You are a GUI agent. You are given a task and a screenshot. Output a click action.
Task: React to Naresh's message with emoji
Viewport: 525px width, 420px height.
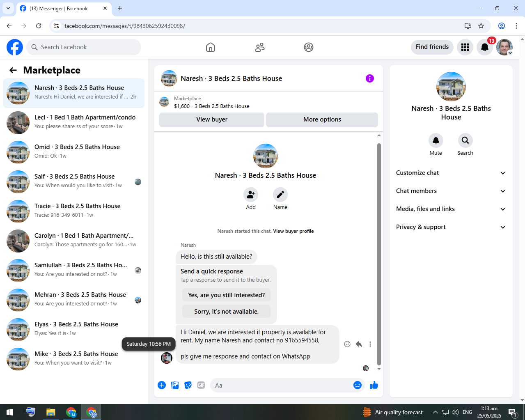click(x=347, y=344)
